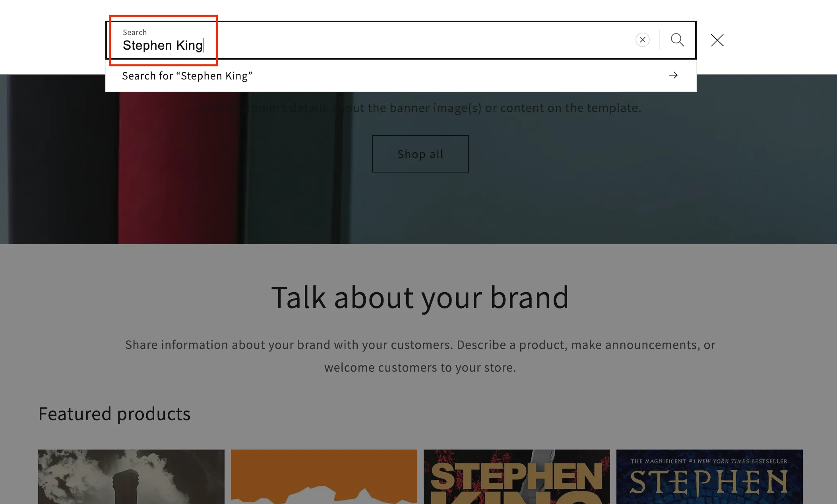Clear the search text with the circled X icon
837x504 pixels.
[x=643, y=40]
